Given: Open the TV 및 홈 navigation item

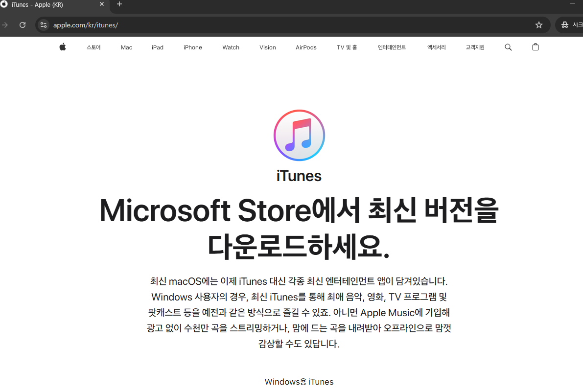Looking at the screenshot, I should click(x=347, y=47).
